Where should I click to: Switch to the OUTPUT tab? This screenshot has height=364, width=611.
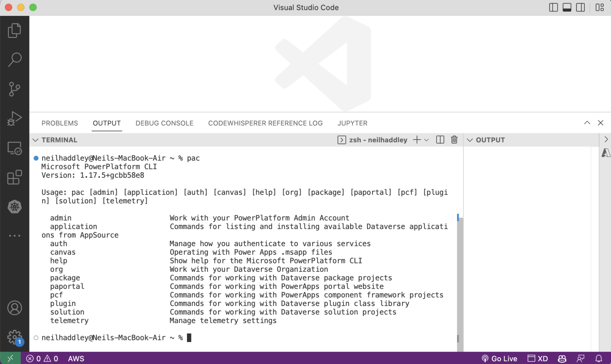pyautogui.click(x=107, y=123)
